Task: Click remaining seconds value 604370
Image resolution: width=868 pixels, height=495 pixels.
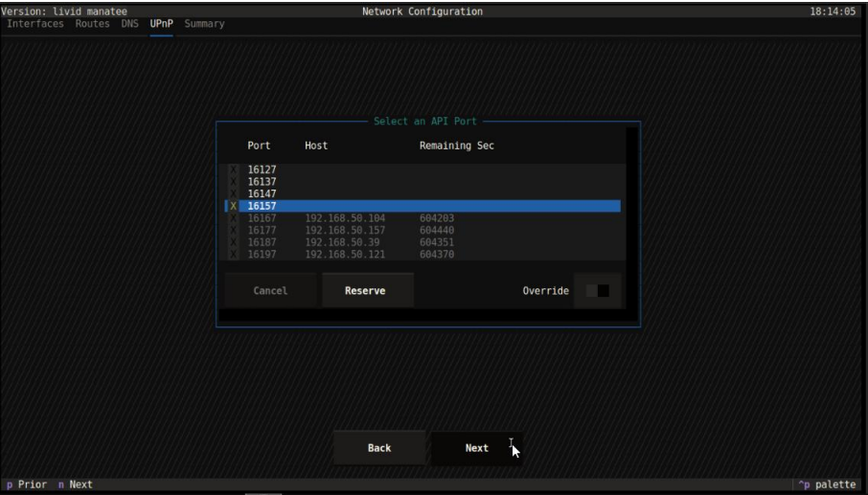Action: pos(437,255)
